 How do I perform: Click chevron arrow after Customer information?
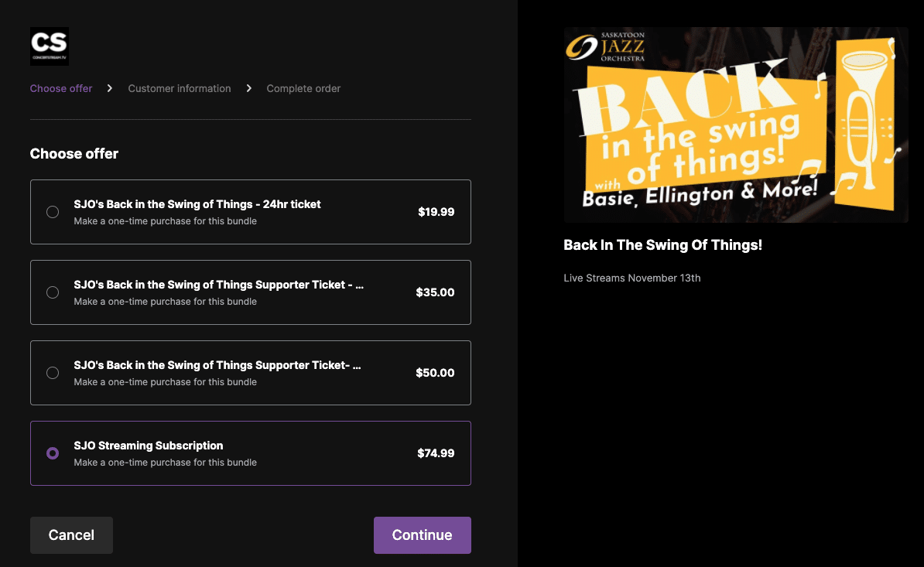pyautogui.click(x=248, y=88)
